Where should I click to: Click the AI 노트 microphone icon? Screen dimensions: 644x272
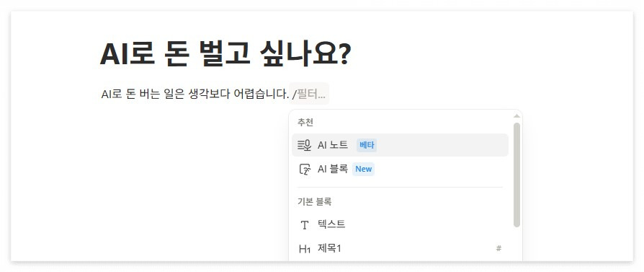click(x=304, y=145)
